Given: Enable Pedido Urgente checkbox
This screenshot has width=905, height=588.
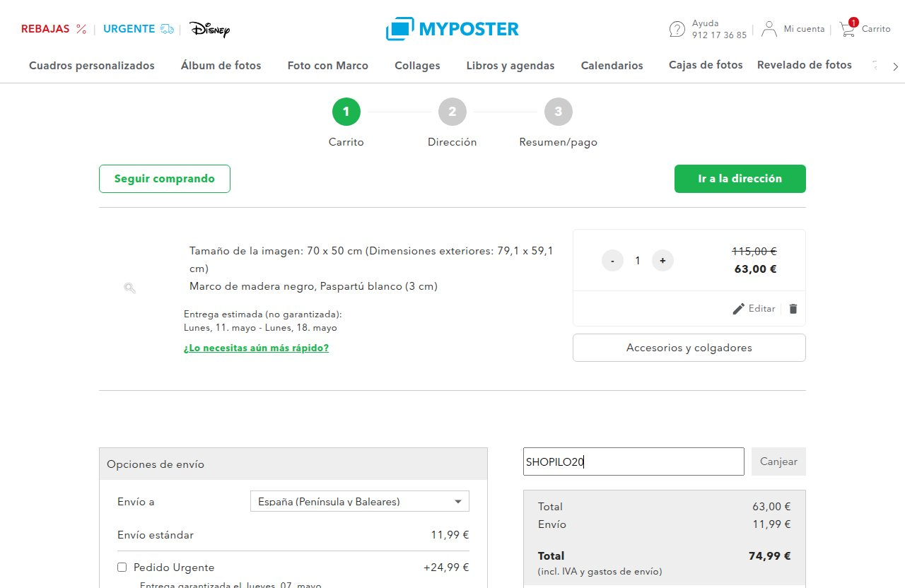Looking at the screenshot, I should (122, 568).
